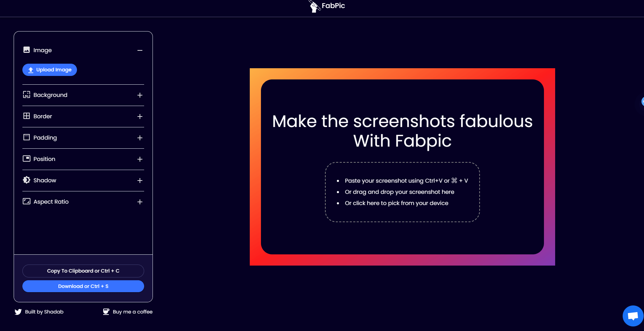Click the Download button

pos(83,286)
